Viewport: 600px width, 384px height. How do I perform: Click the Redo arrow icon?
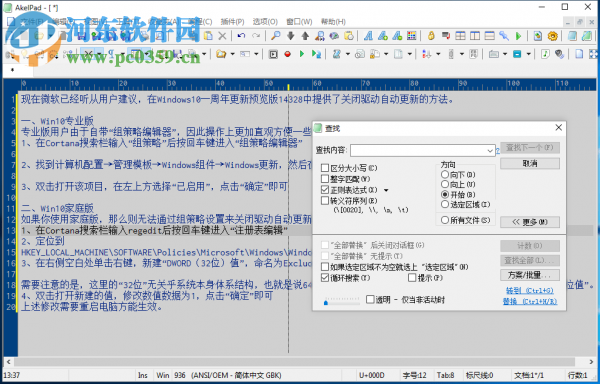[x=256, y=36]
